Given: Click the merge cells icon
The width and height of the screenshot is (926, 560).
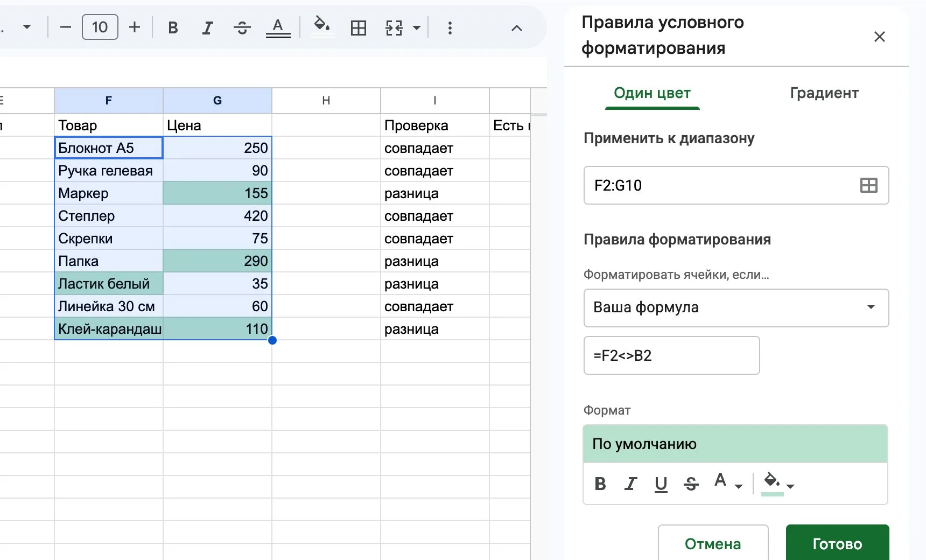Looking at the screenshot, I should (x=394, y=27).
